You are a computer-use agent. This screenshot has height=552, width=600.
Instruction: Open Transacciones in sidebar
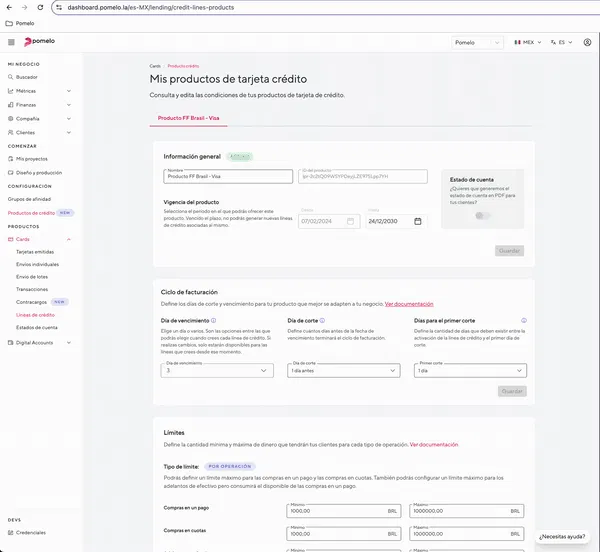(x=32, y=290)
